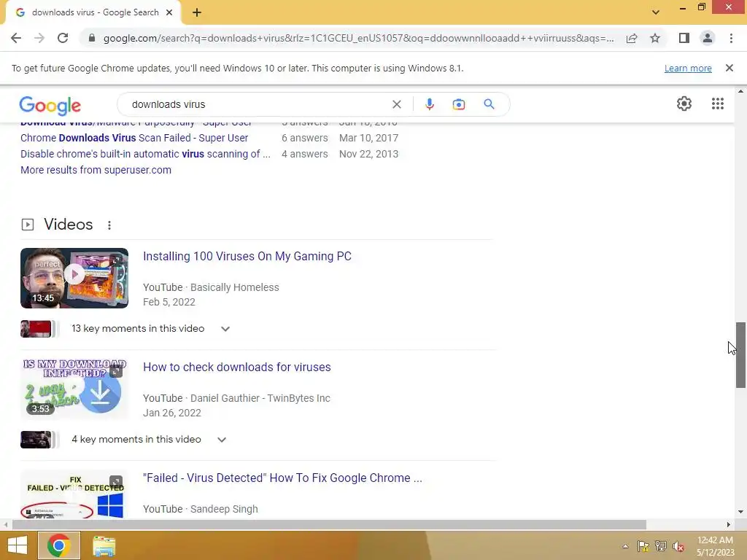
Task: Click the page scroll-up arrow
Action: (x=740, y=90)
